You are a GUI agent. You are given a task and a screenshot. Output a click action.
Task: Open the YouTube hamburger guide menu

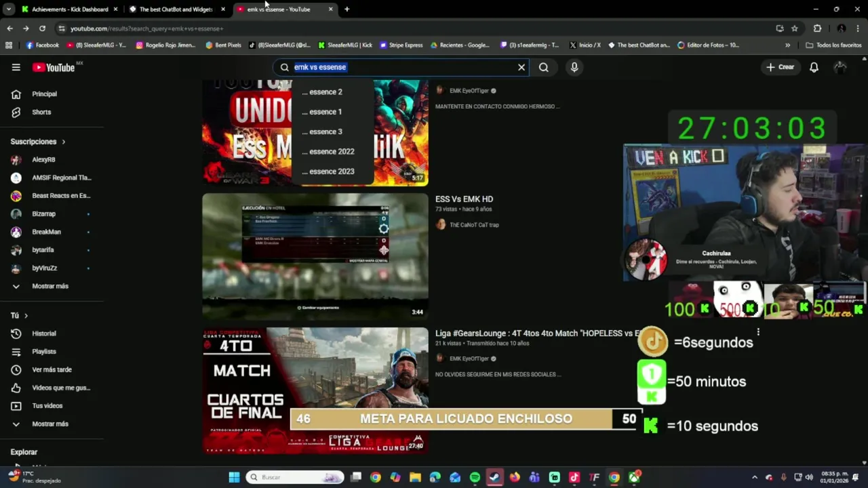point(16,67)
